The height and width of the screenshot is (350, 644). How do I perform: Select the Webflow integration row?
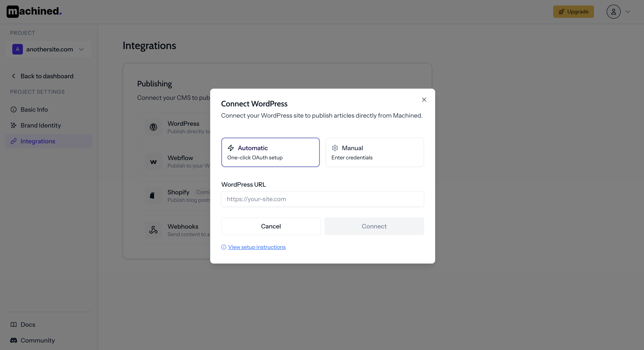pos(174,162)
